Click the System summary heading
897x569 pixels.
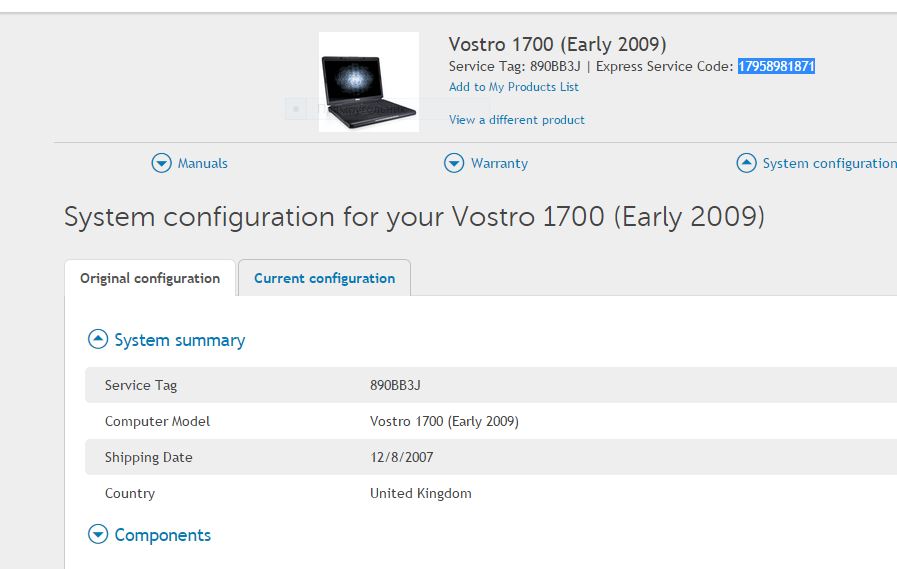point(180,340)
